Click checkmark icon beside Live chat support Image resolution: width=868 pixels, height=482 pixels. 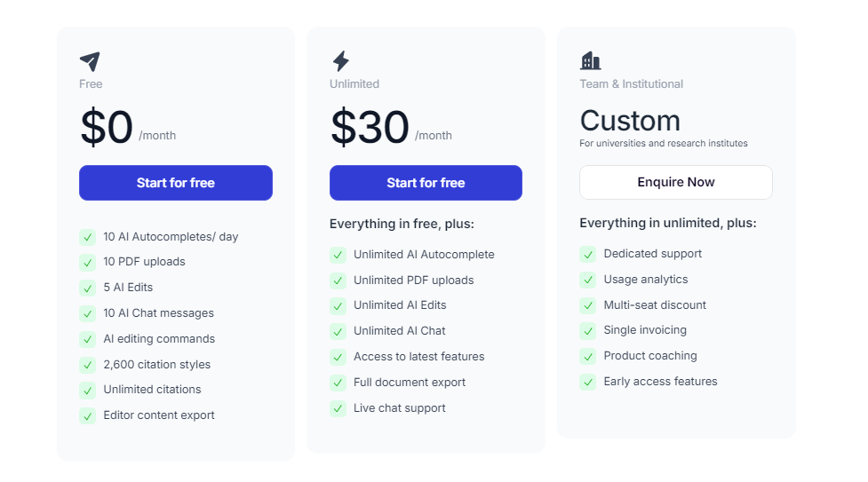[338, 408]
